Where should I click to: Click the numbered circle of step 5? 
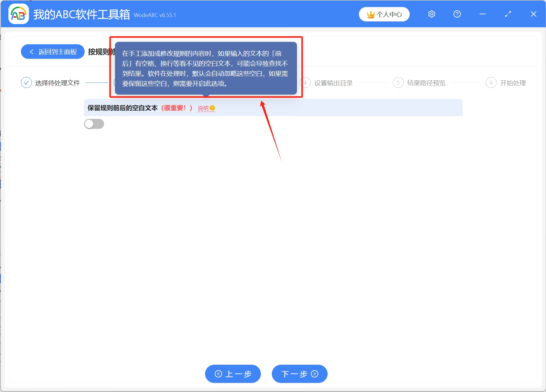(398, 83)
